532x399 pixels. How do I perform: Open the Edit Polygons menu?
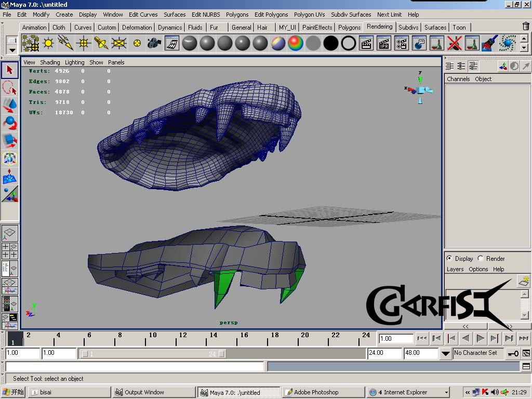[x=271, y=14]
